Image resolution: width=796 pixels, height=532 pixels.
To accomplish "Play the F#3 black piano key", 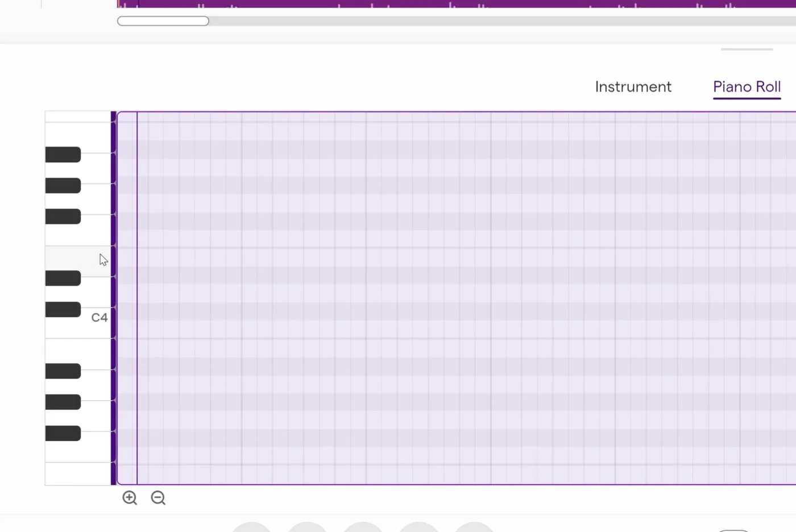I will [x=63, y=433].
